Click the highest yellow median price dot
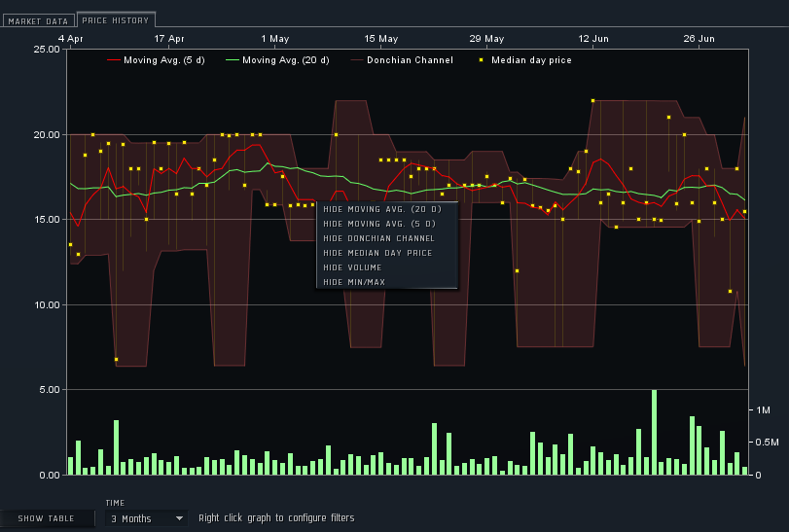Screen dimensions: 789x532 [x=592, y=100]
